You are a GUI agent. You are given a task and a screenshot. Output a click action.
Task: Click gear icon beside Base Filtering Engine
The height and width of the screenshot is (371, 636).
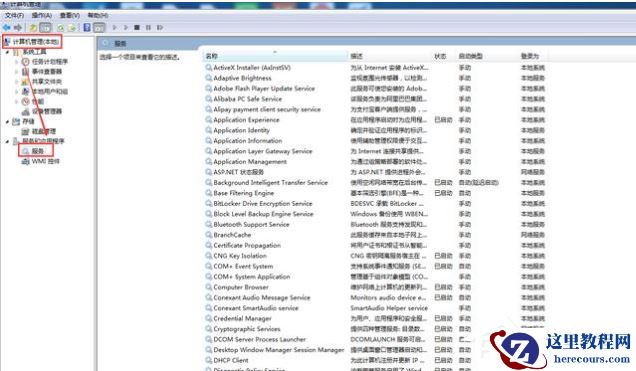[x=208, y=193]
